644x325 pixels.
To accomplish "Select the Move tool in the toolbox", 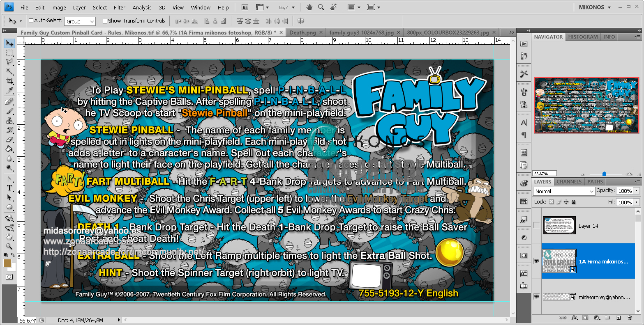I will [9, 43].
